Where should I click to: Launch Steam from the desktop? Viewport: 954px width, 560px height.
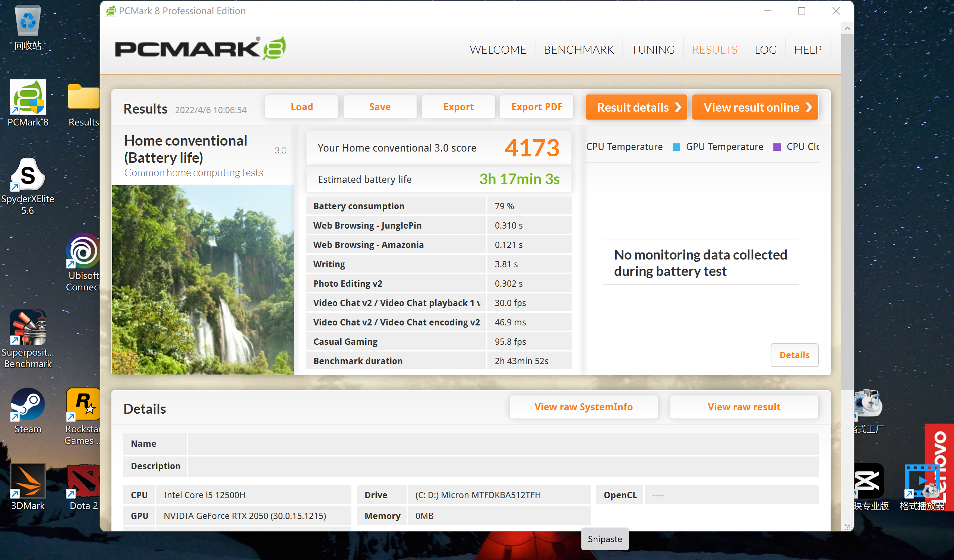tap(28, 405)
